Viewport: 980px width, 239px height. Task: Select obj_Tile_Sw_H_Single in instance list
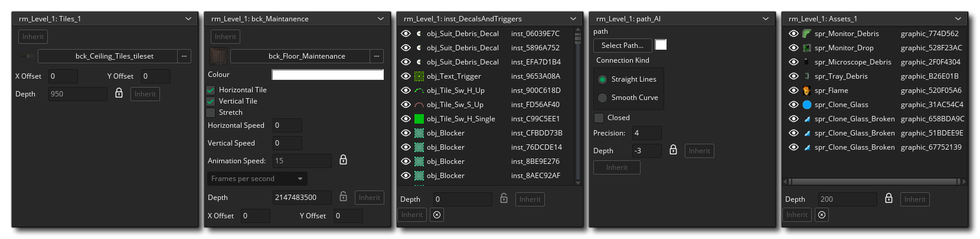[x=460, y=119]
